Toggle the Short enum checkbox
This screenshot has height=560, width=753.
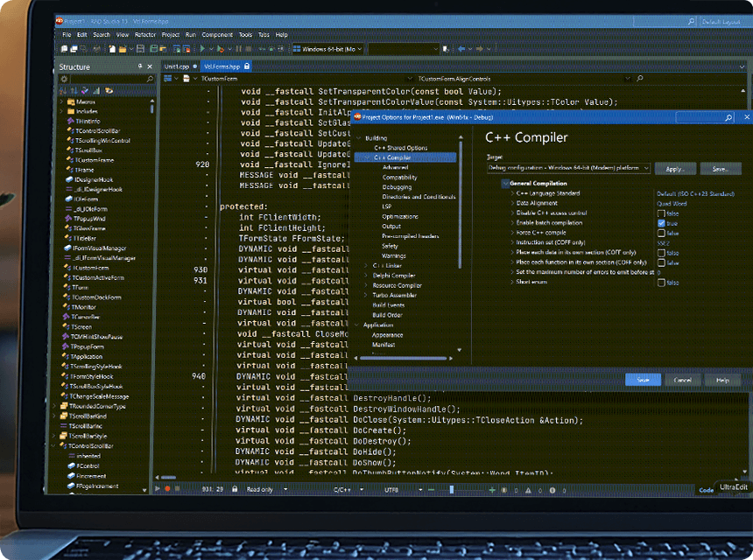pyautogui.click(x=661, y=282)
